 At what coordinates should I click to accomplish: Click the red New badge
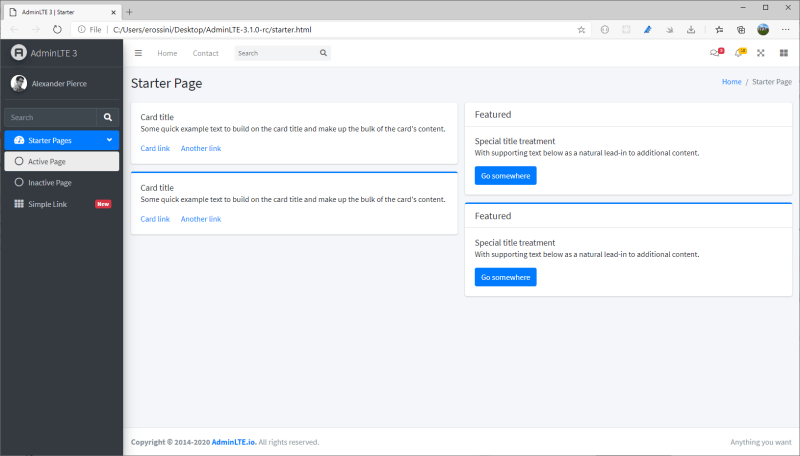click(x=103, y=204)
